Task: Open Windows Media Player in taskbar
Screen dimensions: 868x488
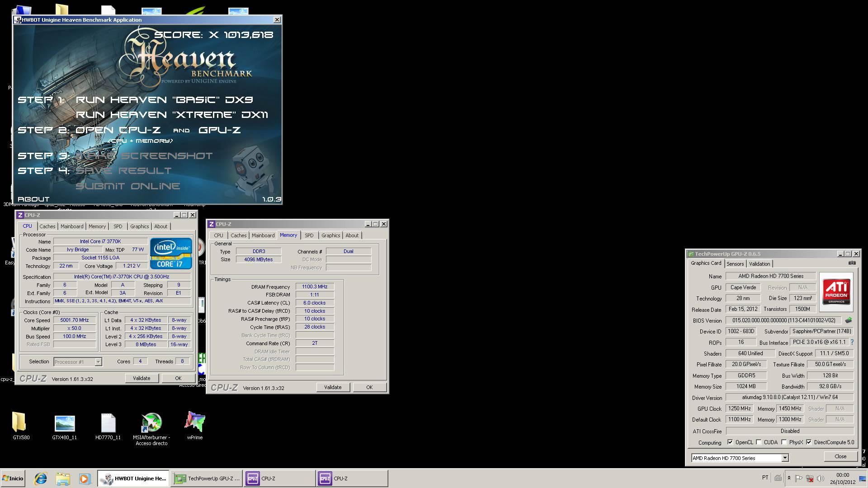Action: [85, 479]
